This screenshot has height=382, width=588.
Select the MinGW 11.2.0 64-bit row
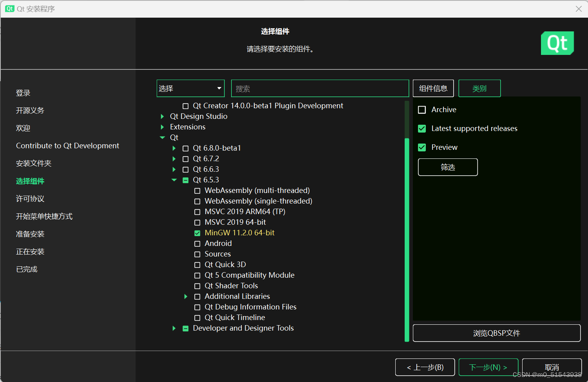(x=240, y=233)
